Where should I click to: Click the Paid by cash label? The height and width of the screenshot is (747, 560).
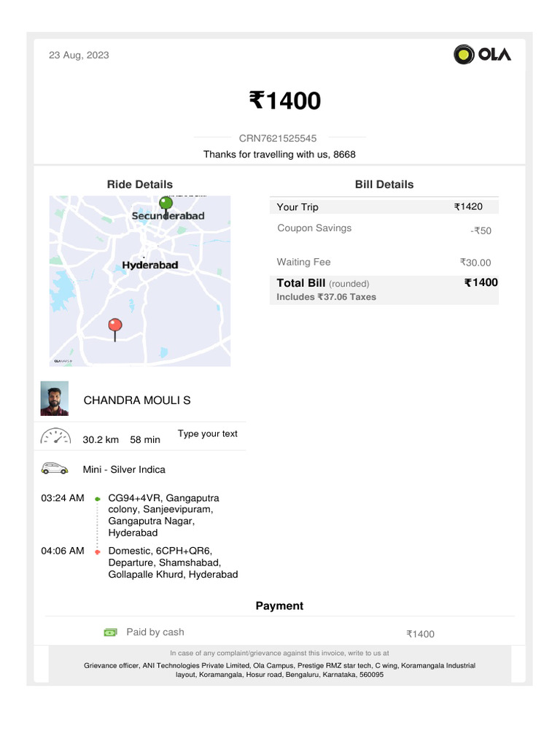155,632
